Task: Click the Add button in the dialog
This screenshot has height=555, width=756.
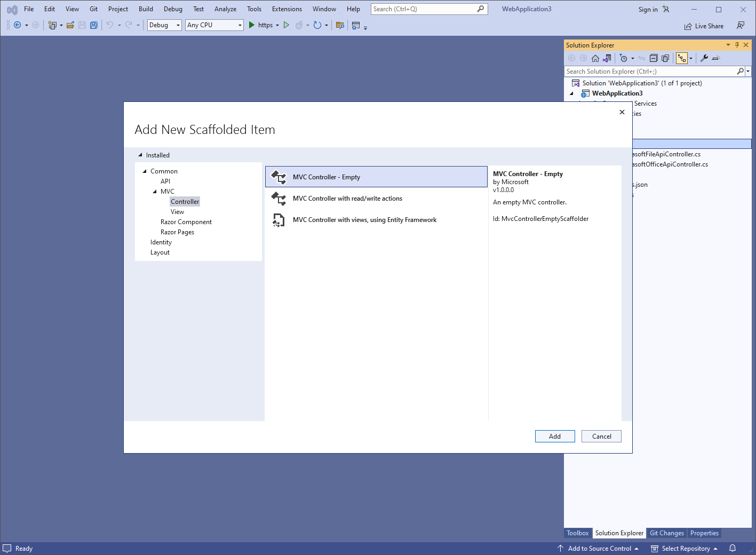Action: (554, 437)
